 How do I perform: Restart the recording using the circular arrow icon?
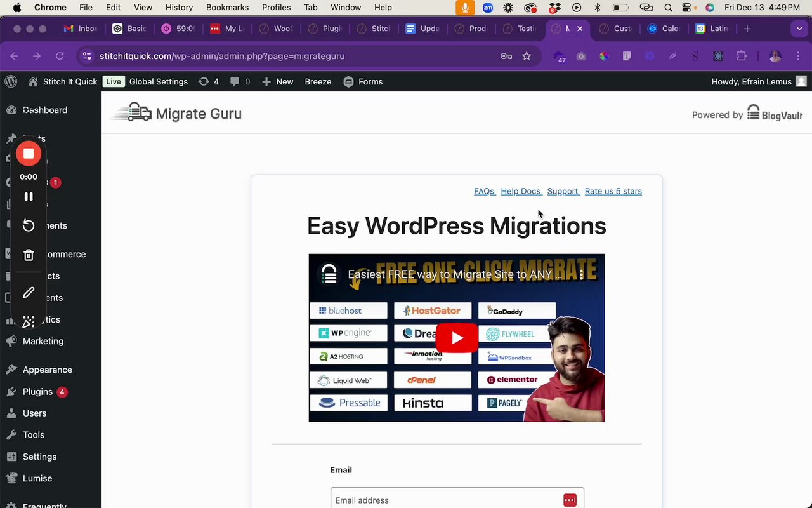pos(29,225)
